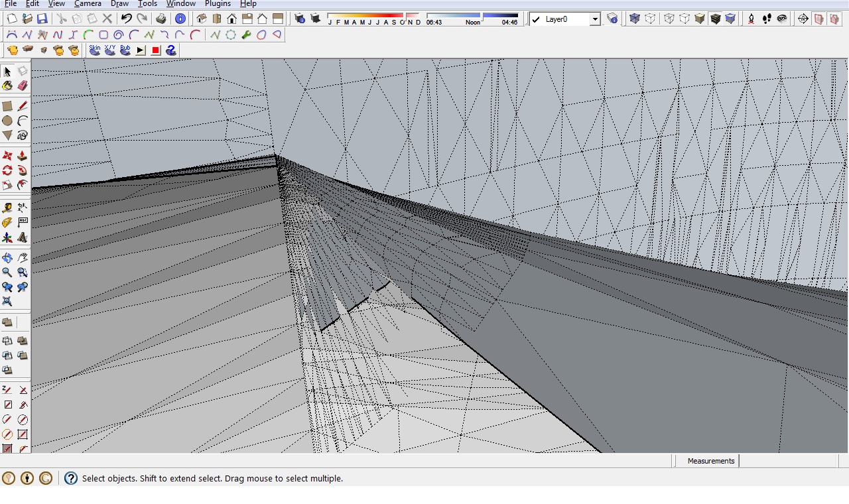Choose the Paint Bucket tool
The height and width of the screenshot is (504, 849).
click(x=7, y=86)
